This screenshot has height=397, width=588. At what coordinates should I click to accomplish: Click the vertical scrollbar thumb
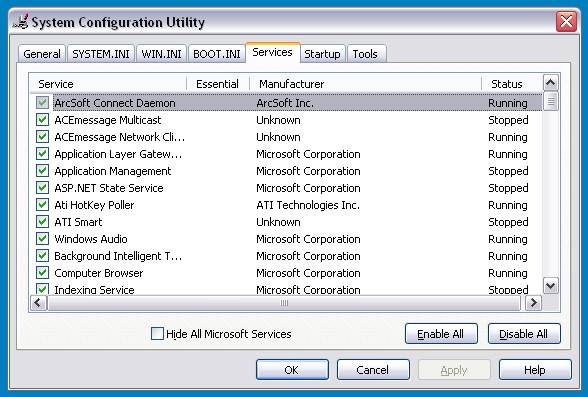point(550,101)
